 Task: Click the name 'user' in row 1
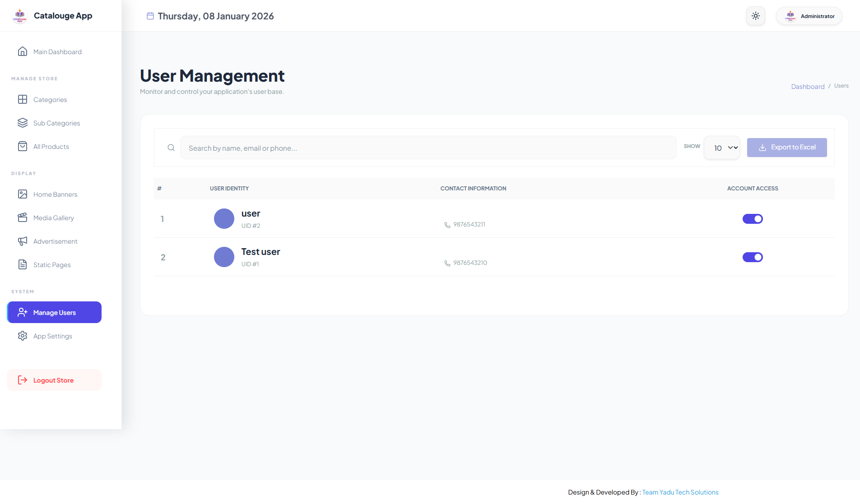[x=251, y=213]
